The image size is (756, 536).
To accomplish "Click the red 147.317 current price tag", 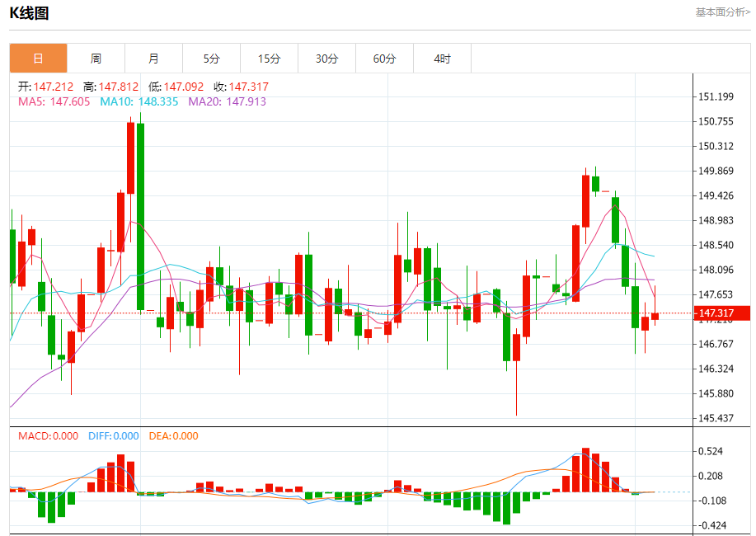I will tap(721, 313).
